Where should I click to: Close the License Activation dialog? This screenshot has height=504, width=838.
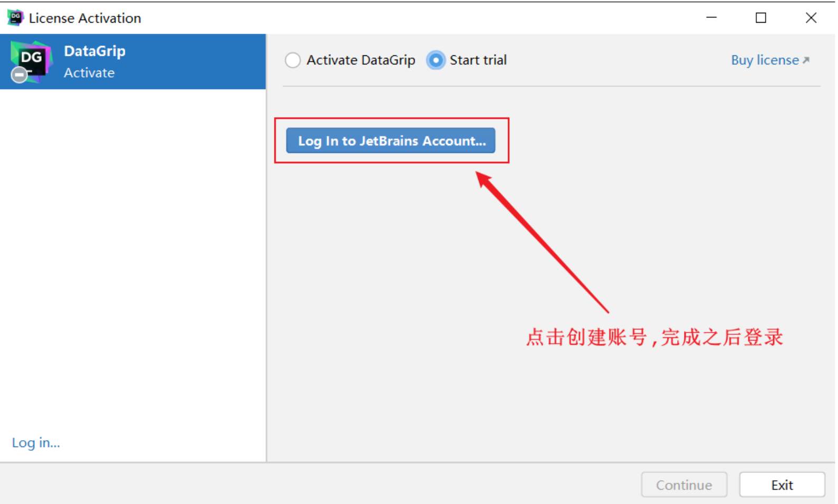(811, 17)
